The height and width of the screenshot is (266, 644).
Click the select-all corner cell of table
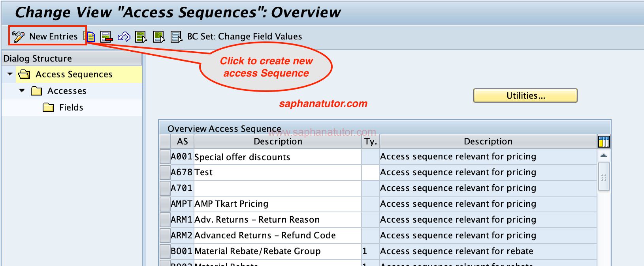pos(165,141)
